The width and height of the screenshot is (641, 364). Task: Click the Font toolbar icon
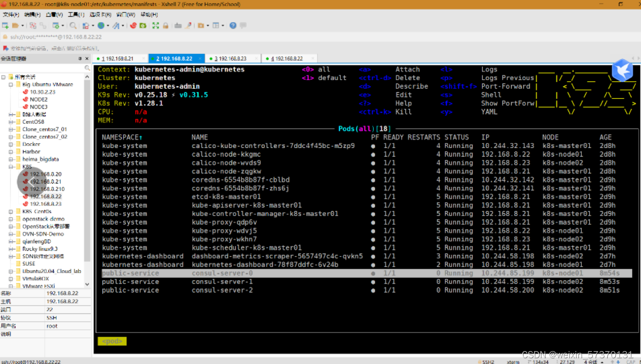[116, 25]
